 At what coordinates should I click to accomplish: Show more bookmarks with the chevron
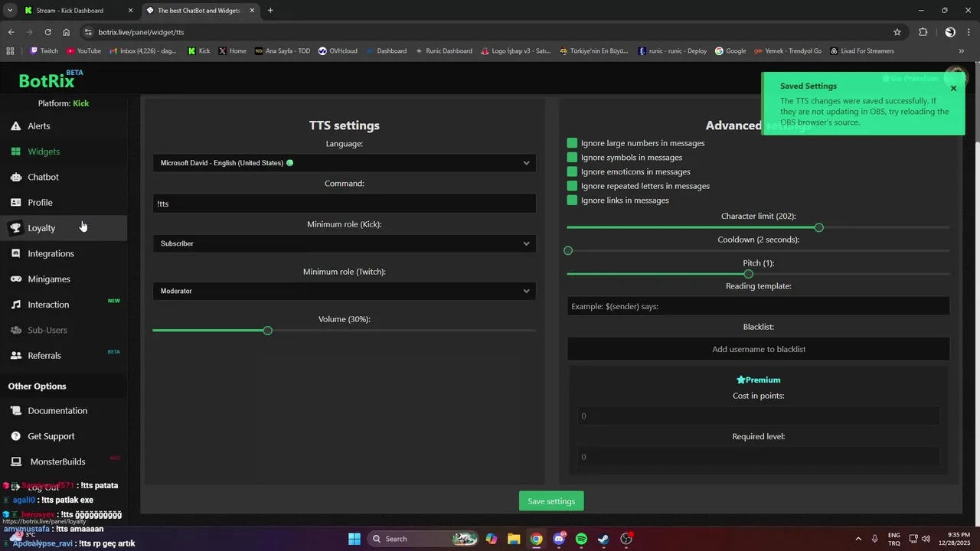tap(962, 51)
